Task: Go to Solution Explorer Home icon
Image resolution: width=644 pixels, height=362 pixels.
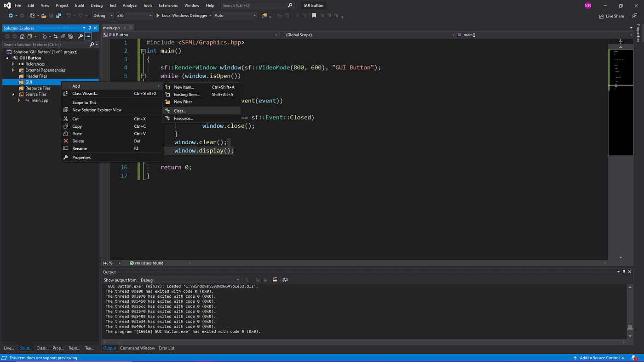Action: tap(22, 36)
